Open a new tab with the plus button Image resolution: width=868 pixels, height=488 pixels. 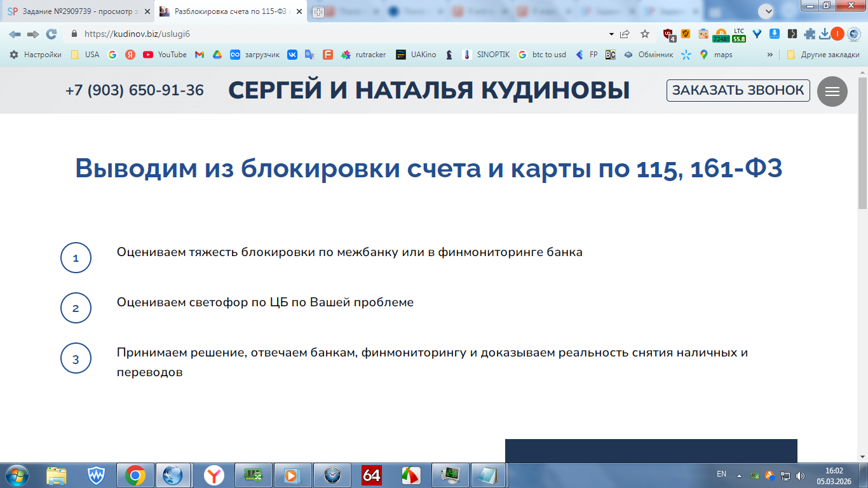[x=318, y=11]
